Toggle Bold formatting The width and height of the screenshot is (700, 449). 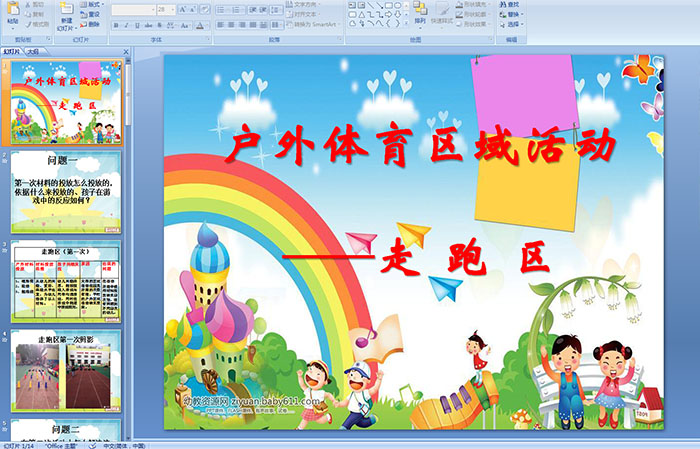[x=116, y=25]
